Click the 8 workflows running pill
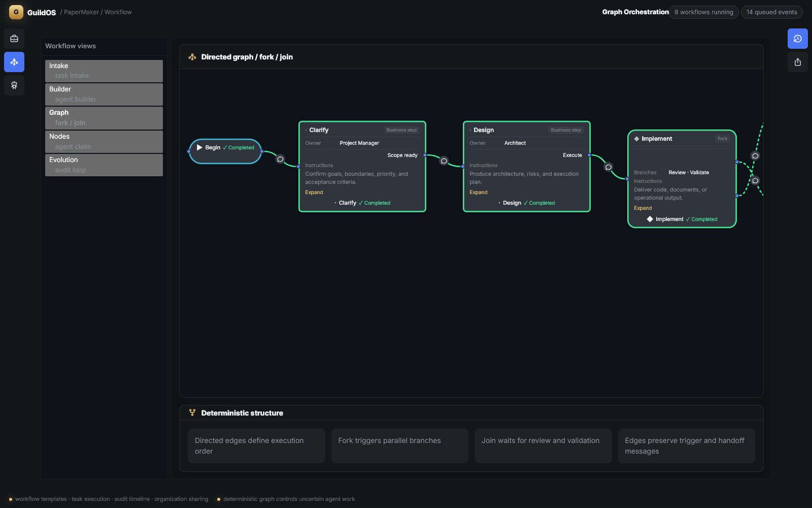This screenshot has width=812, height=508. click(x=703, y=12)
